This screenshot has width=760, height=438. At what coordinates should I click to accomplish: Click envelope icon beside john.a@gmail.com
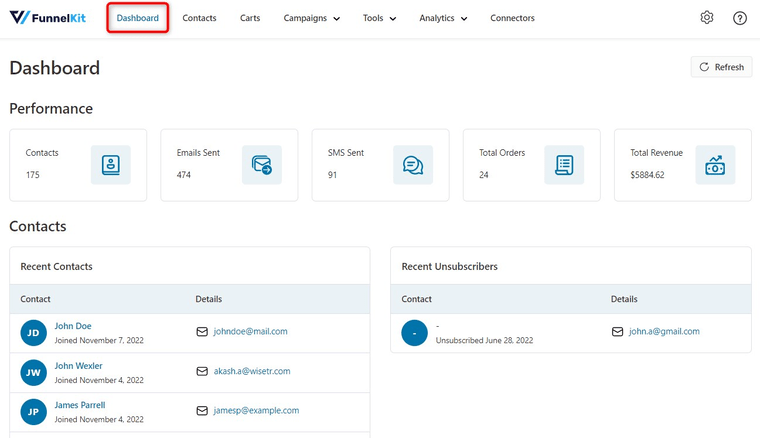[x=618, y=331]
